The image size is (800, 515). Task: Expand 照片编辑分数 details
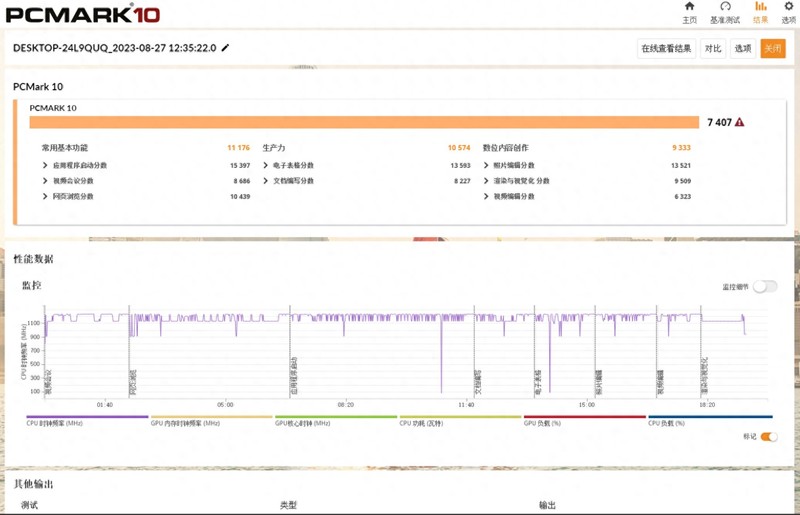tap(486, 166)
